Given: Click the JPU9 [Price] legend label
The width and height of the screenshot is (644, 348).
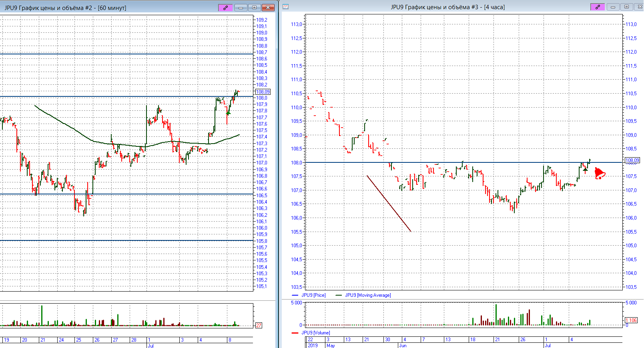Looking at the screenshot, I should tap(313, 295).
